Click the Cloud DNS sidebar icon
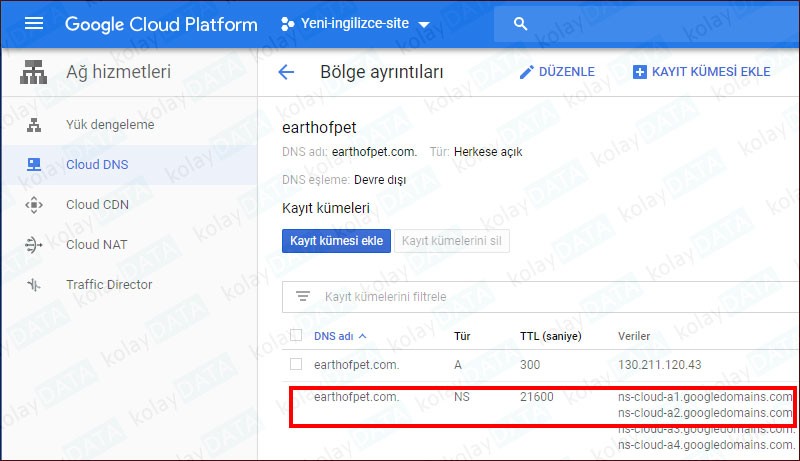The image size is (800, 461). pos(34,165)
